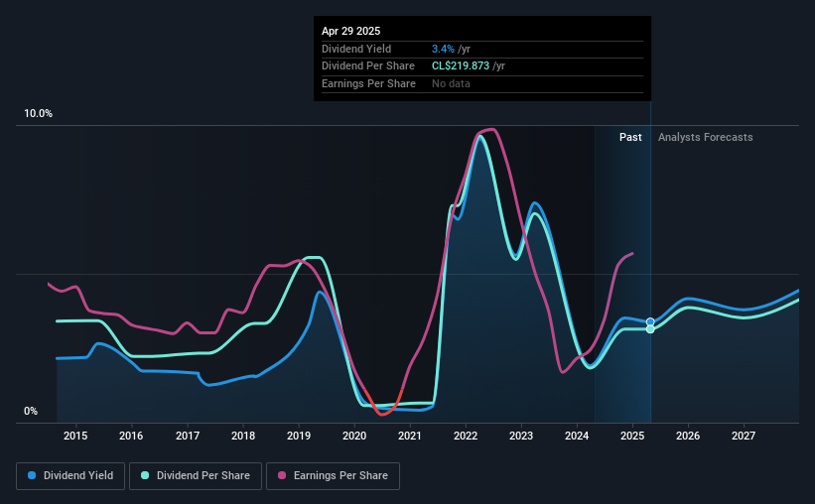Select the 2018 x-axis label
The width and height of the screenshot is (815, 504).
pos(243,436)
